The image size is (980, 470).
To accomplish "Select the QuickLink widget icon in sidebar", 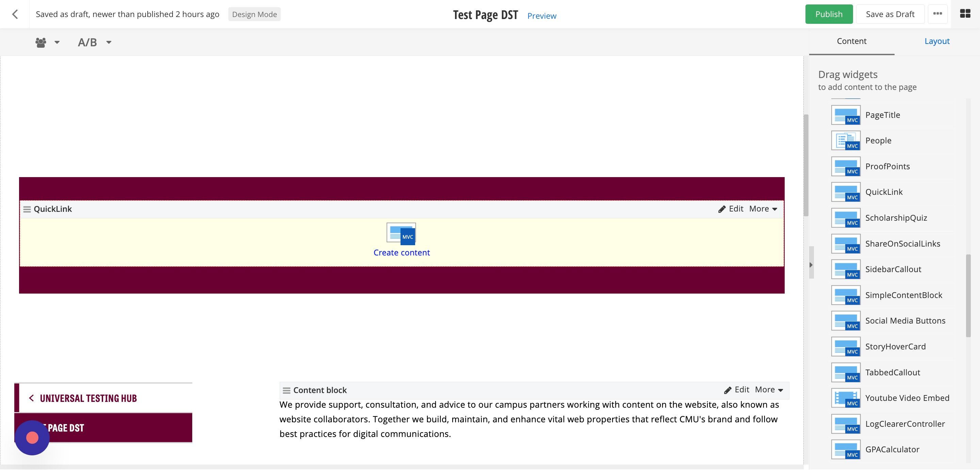I will pos(846,192).
